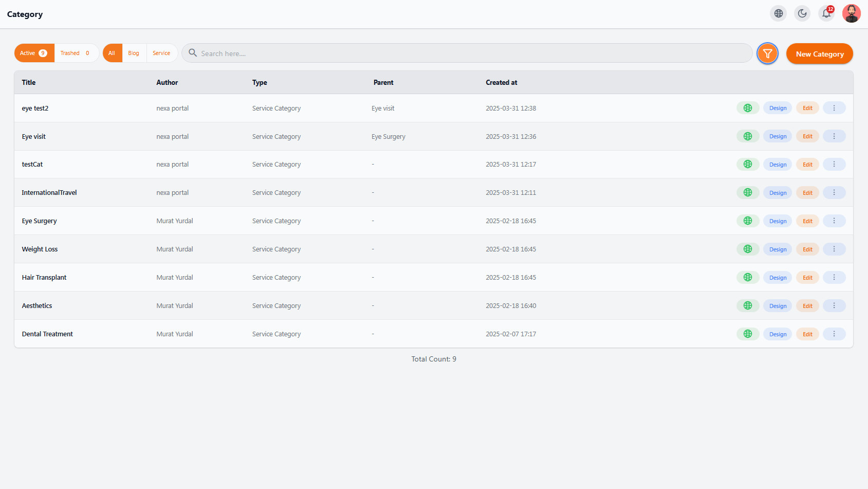Switch to the Active tab
868x489 pixels.
tap(34, 53)
